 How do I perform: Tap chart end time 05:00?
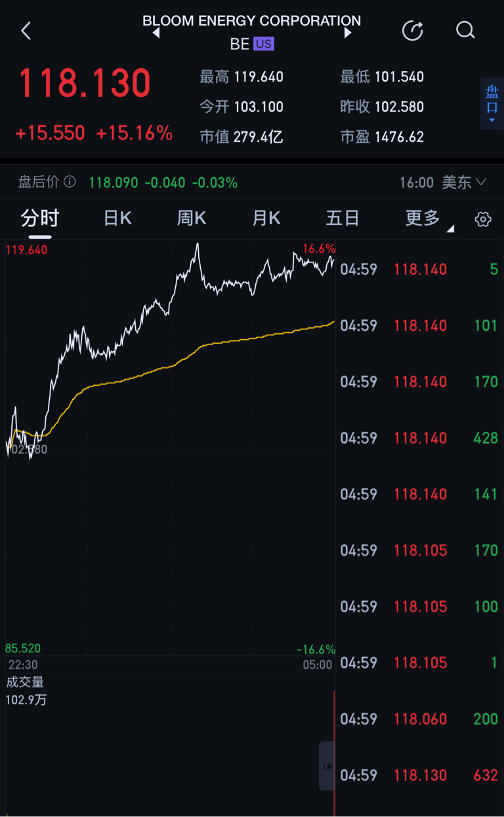318,665
